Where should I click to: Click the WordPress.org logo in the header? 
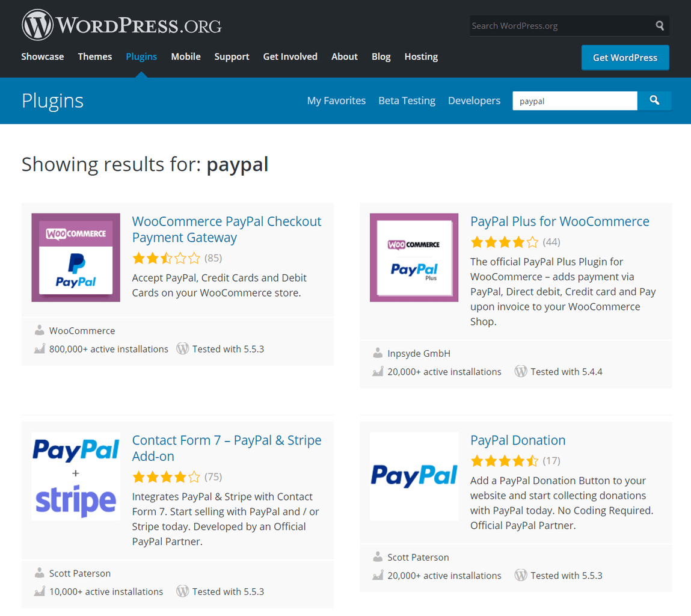point(120,25)
